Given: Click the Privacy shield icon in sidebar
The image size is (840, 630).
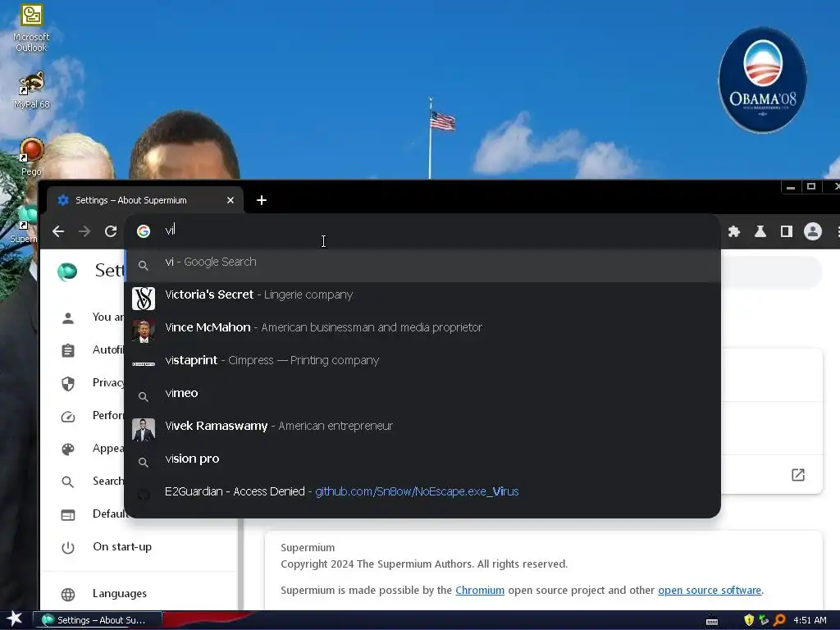Looking at the screenshot, I should [x=68, y=384].
